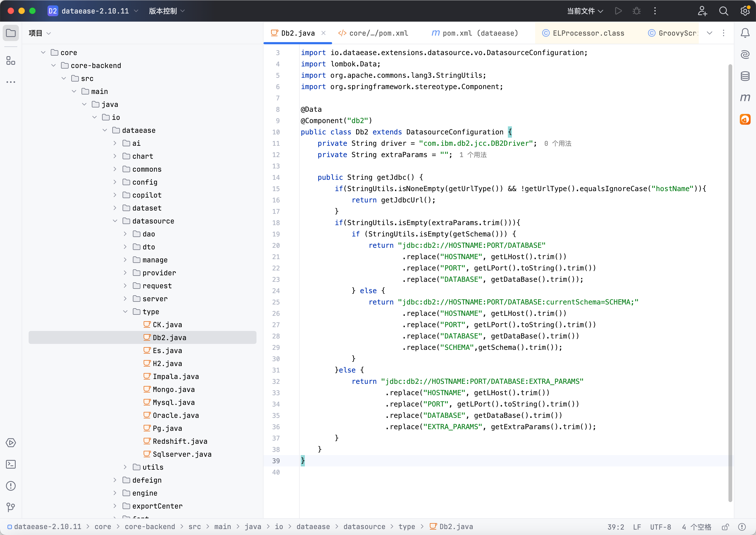
Task: Open the 版本控制 dropdown menu
Action: (x=167, y=11)
